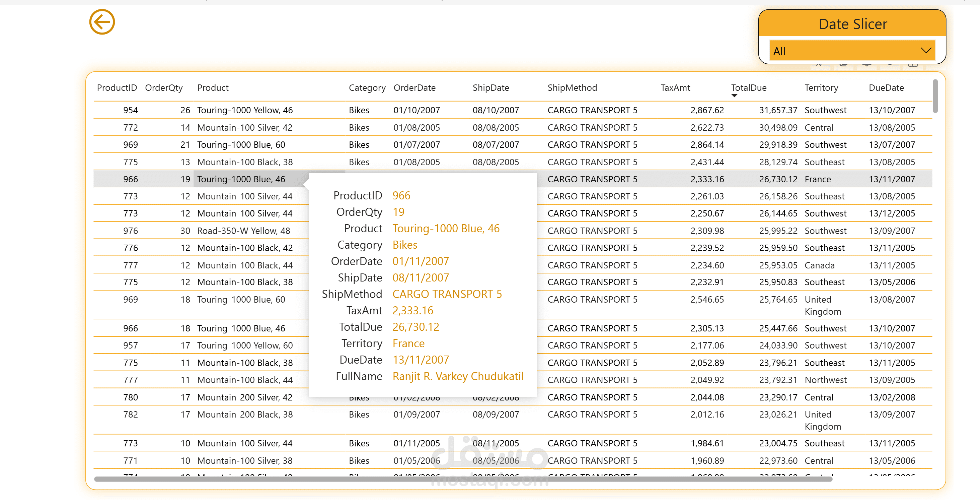Select the France territory cell
The image size is (980, 500).
pyautogui.click(x=817, y=179)
